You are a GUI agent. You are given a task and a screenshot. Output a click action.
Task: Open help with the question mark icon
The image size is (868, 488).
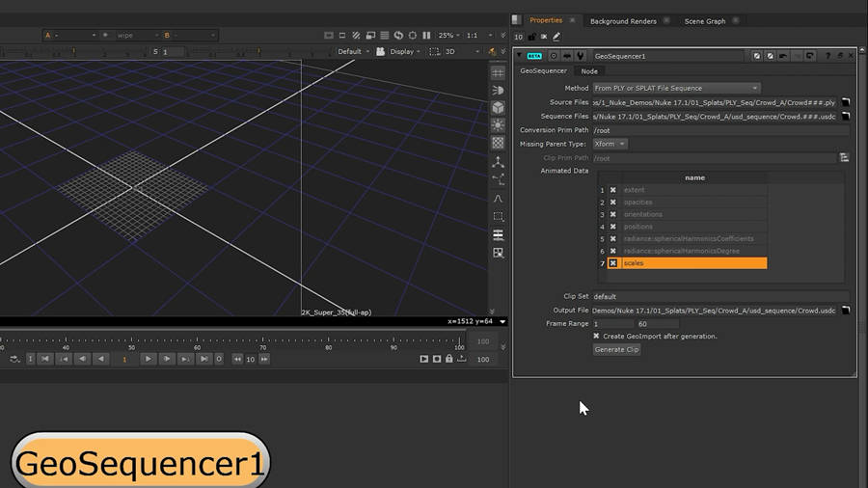[x=828, y=56]
